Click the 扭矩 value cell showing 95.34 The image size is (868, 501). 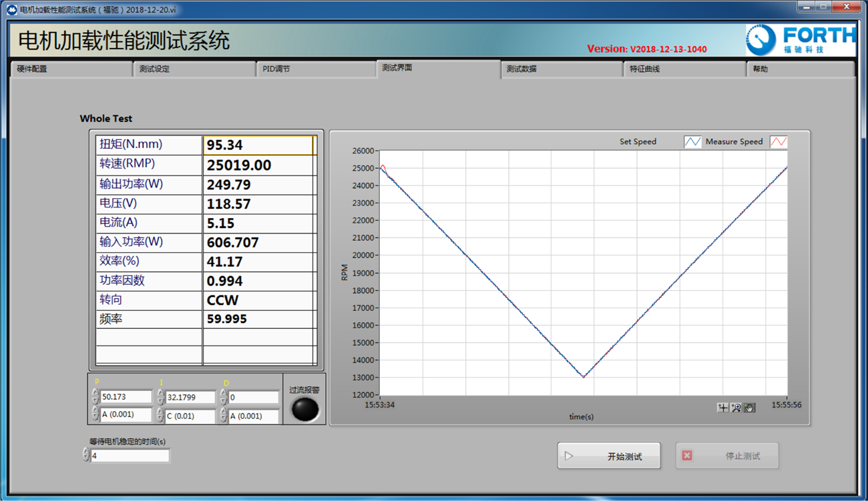(258, 145)
